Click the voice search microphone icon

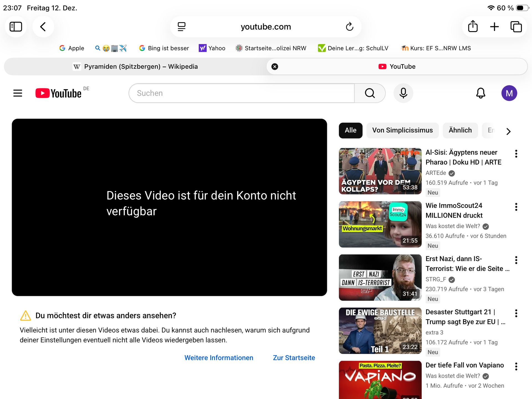pos(403,93)
